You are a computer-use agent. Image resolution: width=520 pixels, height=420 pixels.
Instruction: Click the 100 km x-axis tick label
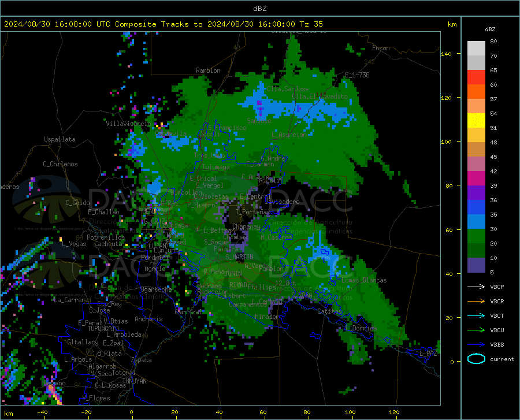click(x=351, y=412)
